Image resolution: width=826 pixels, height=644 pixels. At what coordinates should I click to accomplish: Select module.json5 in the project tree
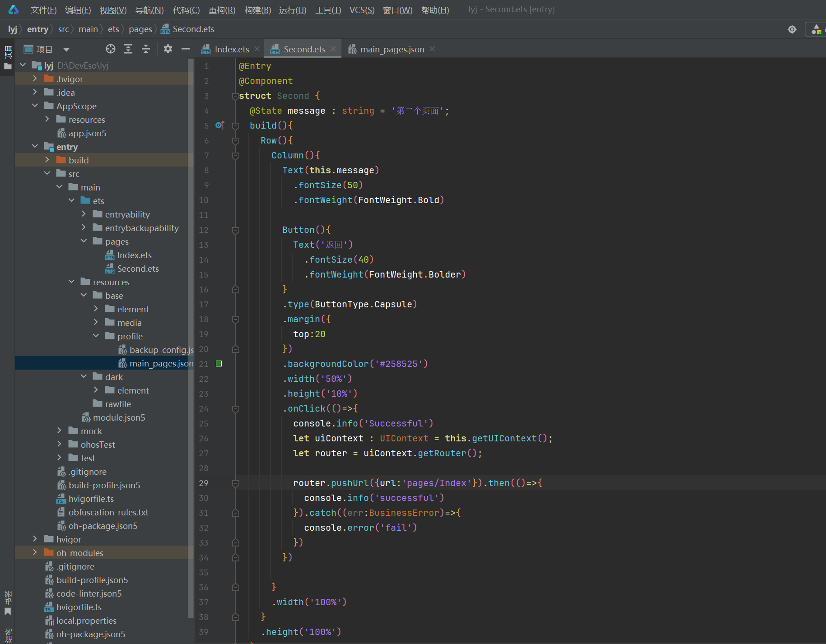click(x=119, y=417)
